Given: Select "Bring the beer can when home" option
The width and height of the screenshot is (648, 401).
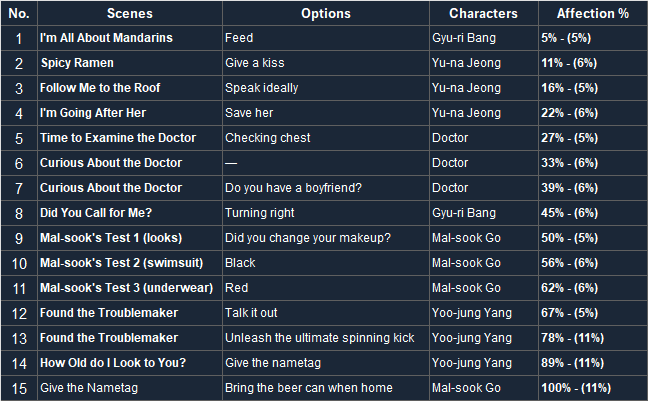Looking at the screenshot, I should click(x=309, y=388).
